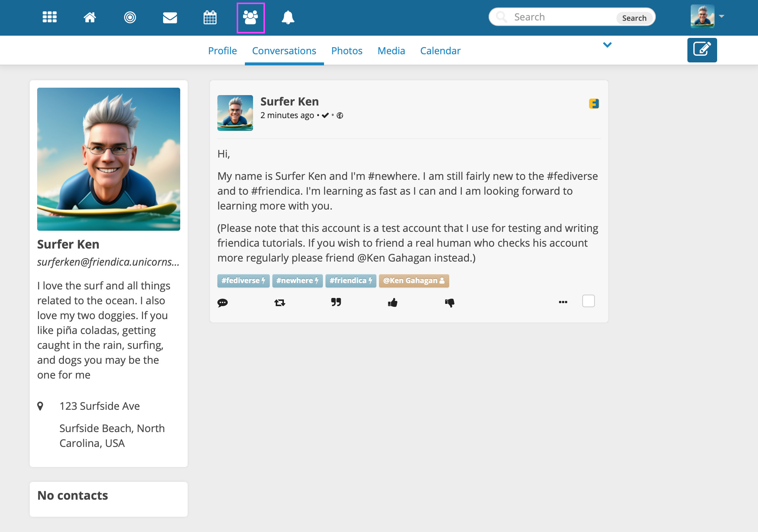The image size is (758, 532).
Task: Expand the chevron below the search bar
Action: coord(607,45)
